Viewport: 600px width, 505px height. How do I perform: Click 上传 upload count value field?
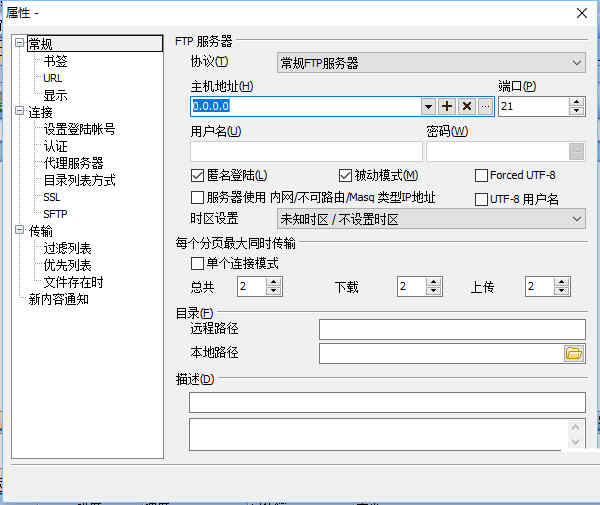tap(540, 287)
